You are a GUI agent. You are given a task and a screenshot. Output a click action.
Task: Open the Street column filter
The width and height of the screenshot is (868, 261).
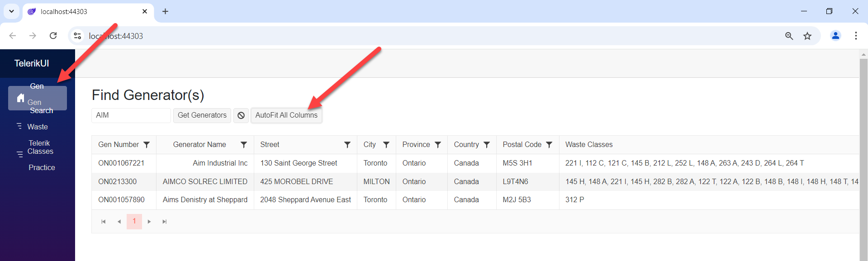tap(347, 145)
